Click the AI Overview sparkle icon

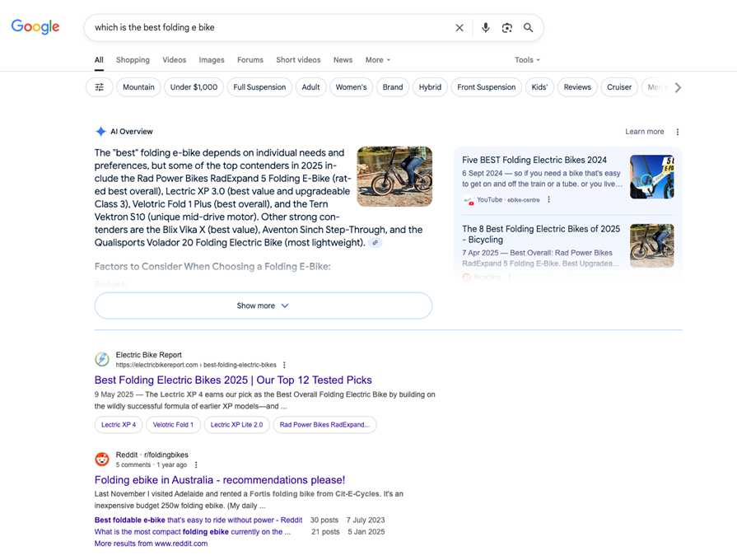(x=100, y=132)
